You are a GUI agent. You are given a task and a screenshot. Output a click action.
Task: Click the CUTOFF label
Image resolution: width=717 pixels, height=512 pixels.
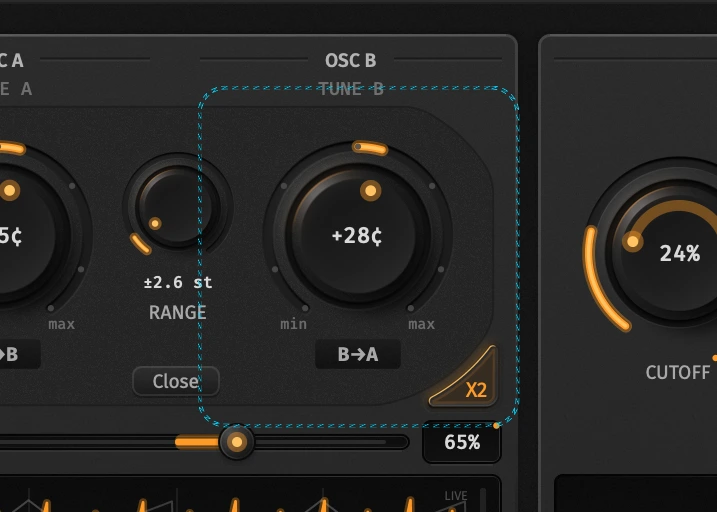click(678, 373)
